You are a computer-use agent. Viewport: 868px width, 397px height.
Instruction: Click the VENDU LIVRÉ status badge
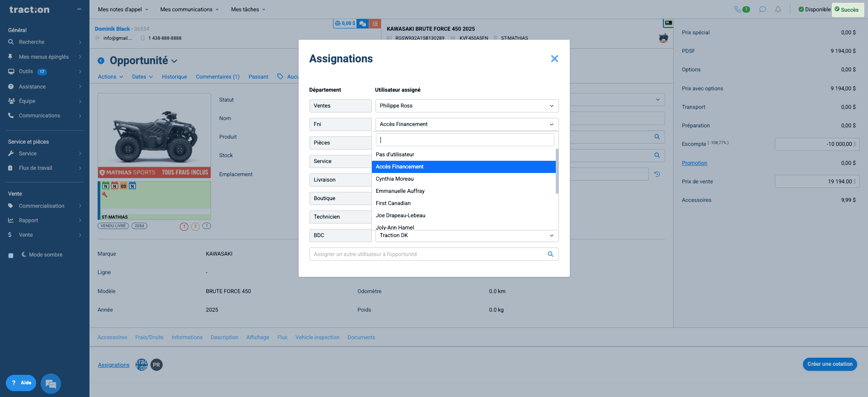(x=113, y=226)
